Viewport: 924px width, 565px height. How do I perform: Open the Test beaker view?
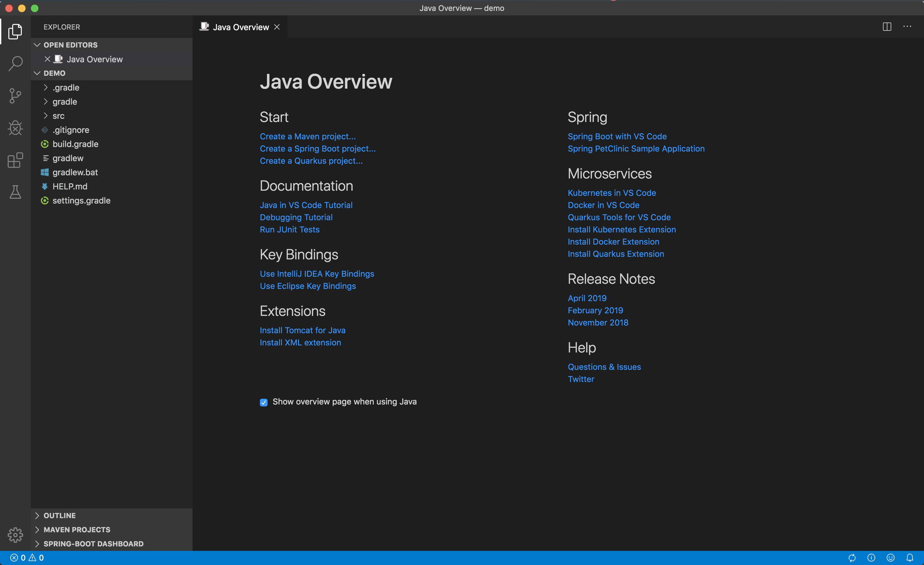pyautogui.click(x=15, y=192)
